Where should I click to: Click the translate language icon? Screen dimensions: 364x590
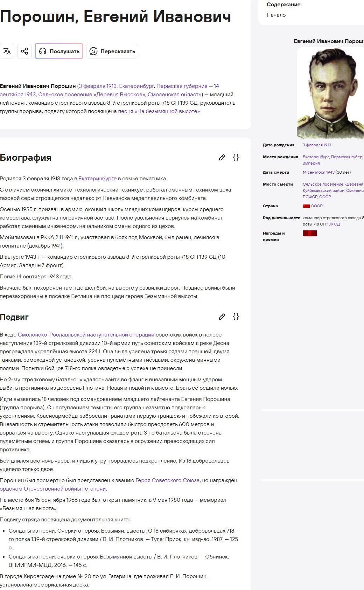(x=7, y=51)
